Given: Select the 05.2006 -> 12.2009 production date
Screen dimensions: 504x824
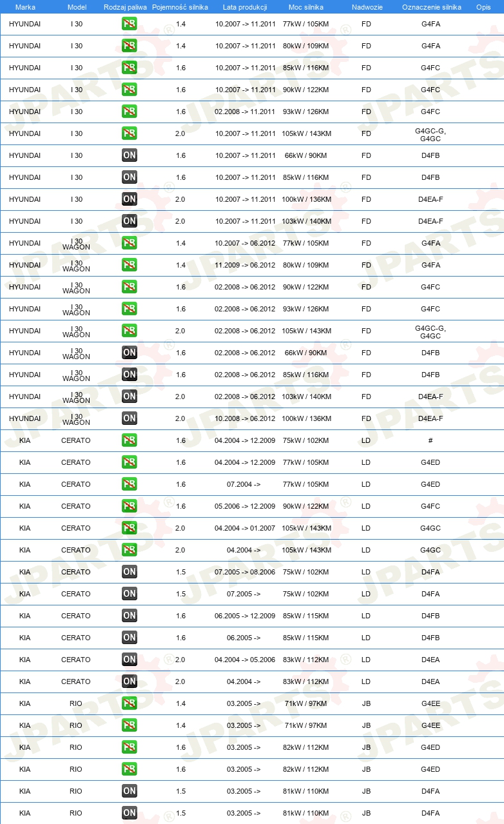Looking at the screenshot, I should (x=245, y=506).
